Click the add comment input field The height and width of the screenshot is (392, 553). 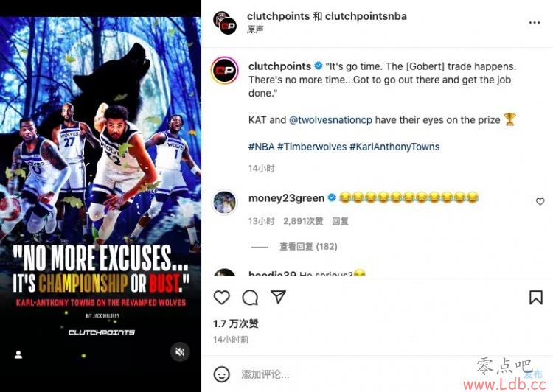[x=352, y=374]
